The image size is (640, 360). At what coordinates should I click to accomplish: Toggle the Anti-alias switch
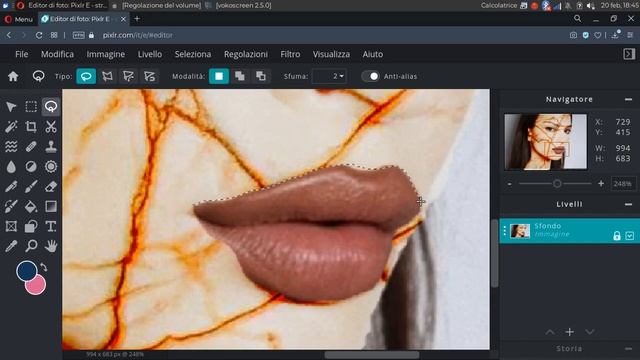click(x=371, y=76)
